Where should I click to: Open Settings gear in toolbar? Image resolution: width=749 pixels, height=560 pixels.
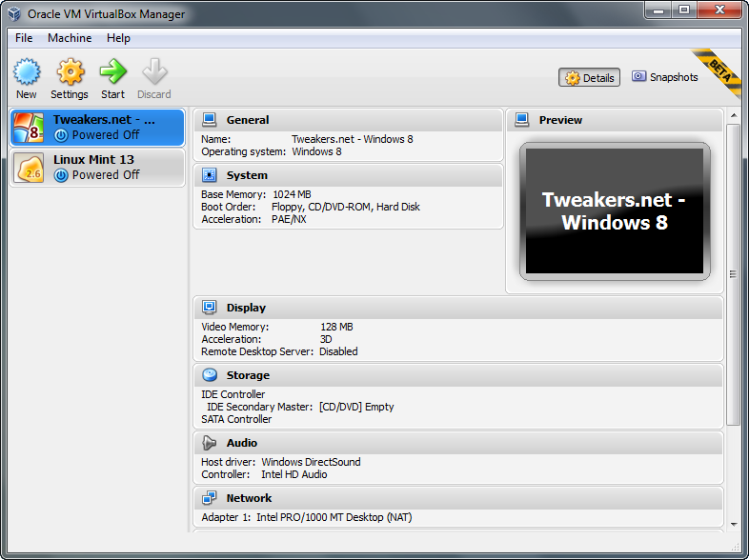point(71,71)
